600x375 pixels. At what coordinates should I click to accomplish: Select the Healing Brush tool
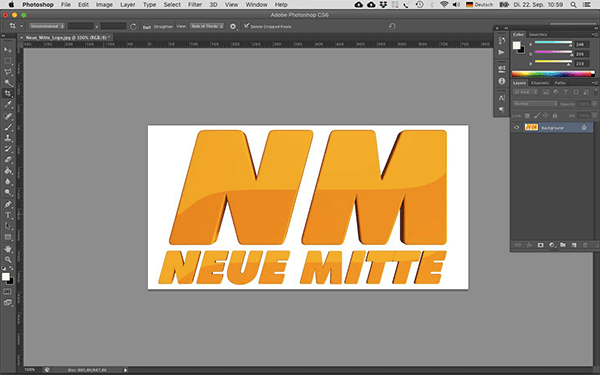(x=8, y=116)
